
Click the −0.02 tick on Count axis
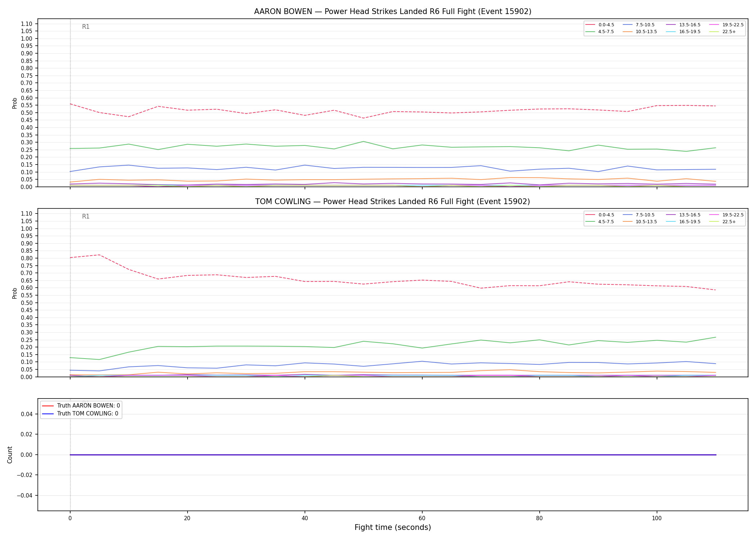pyautogui.click(x=25, y=475)
